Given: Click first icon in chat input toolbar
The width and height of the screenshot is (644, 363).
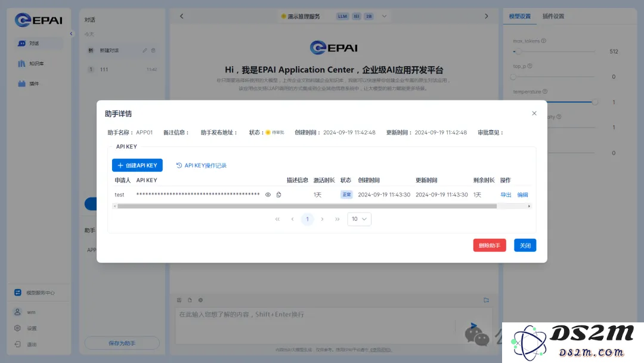Looking at the screenshot, I should (x=179, y=300).
